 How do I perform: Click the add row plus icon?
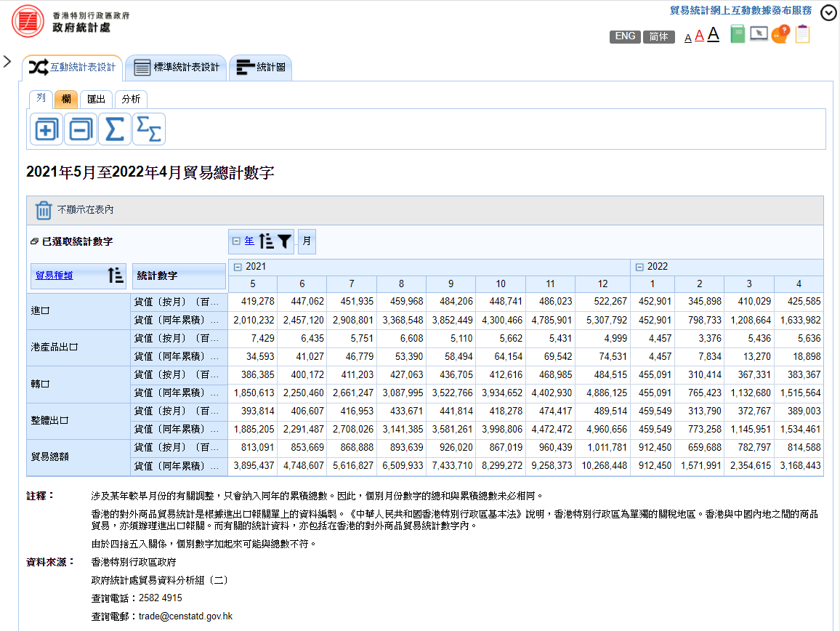pos(46,129)
